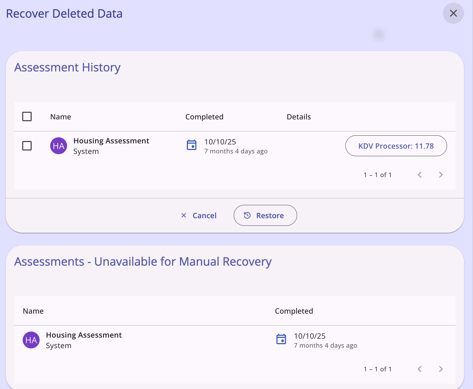Click the 10/10/25 date in Unavailable list

pyautogui.click(x=310, y=336)
